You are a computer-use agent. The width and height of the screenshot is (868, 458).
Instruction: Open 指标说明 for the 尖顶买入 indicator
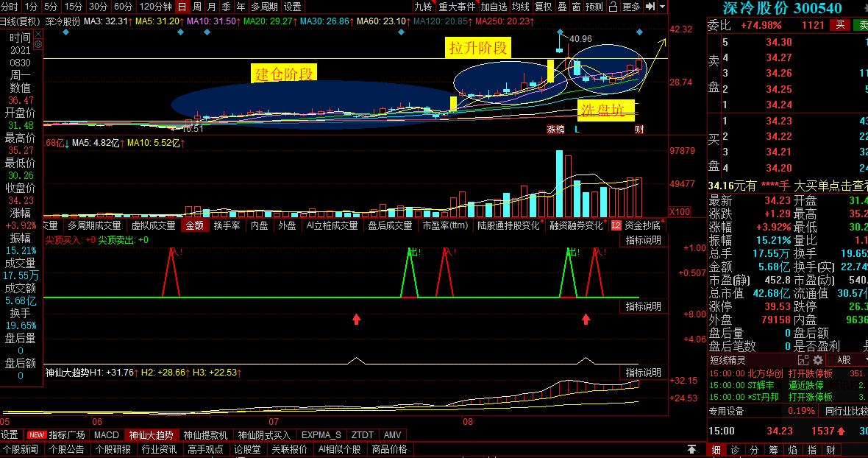[x=643, y=240]
